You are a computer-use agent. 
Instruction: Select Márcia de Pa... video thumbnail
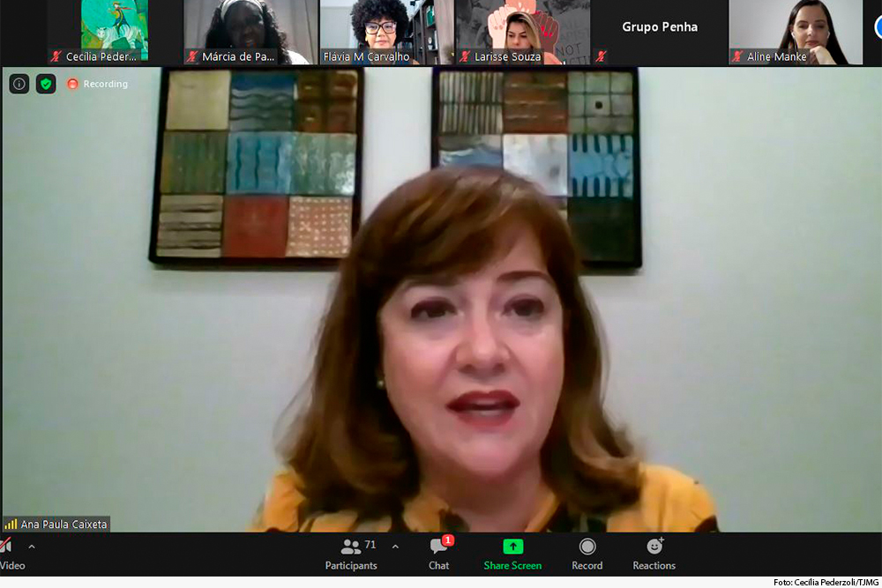tap(250, 31)
